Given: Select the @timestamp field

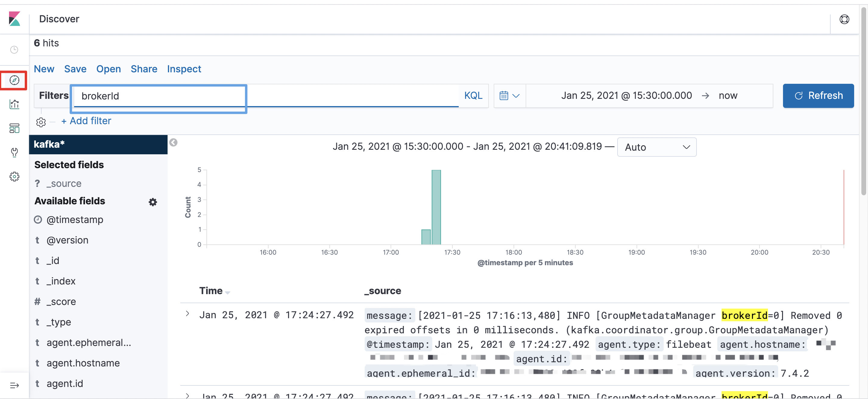Looking at the screenshot, I should (x=75, y=220).
